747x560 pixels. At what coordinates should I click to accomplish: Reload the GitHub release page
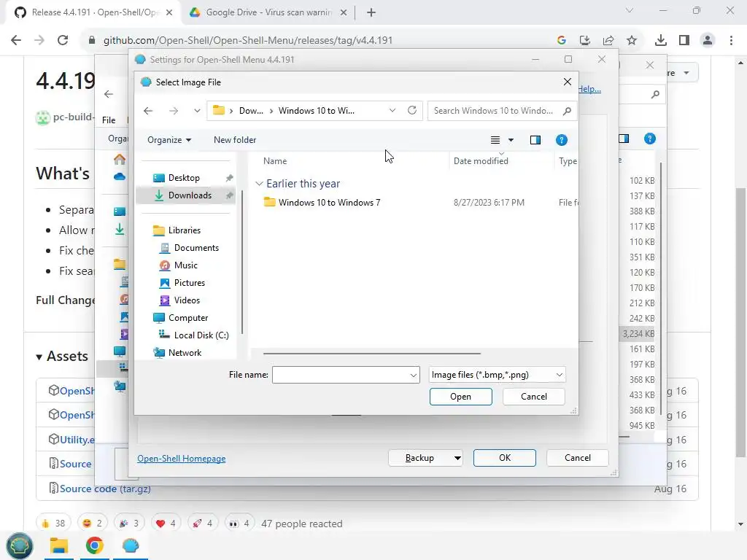click(x=63, y=40)
